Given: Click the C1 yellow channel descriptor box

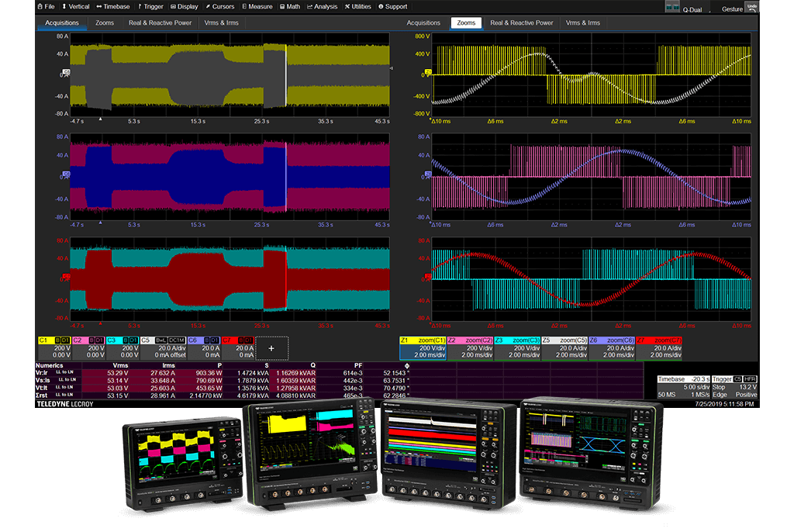Looking at the screenshot, I should (53, 347).
